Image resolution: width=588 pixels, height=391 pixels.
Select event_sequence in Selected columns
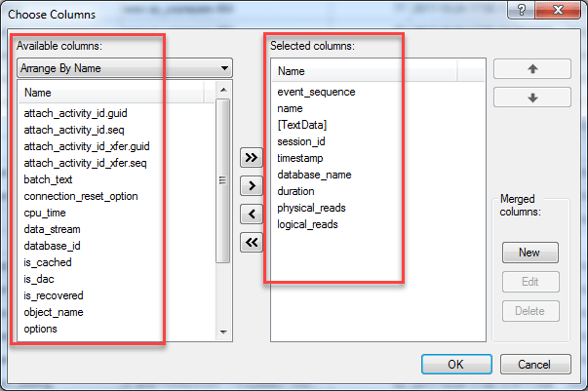pos(316,92)
